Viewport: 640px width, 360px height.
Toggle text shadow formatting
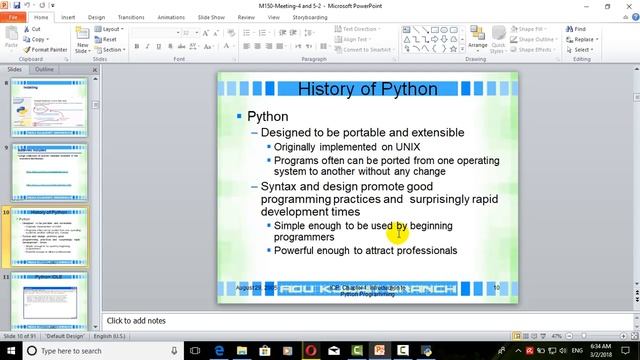pyautogui.click(x=170, y=46)
